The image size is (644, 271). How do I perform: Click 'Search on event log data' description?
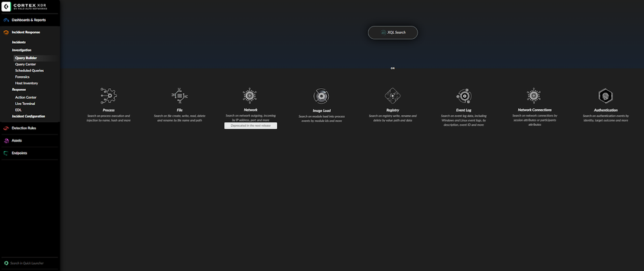tap(463, 120)
